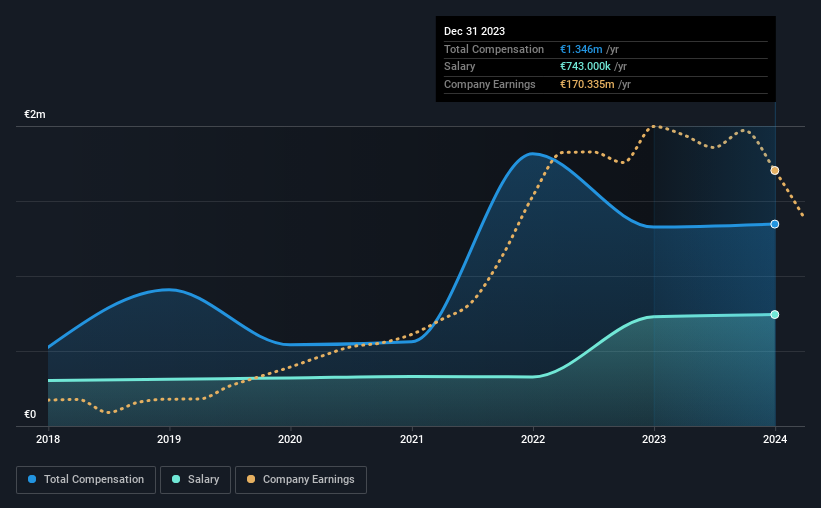Toggle the Salary legend button

[x=195, y=480]
